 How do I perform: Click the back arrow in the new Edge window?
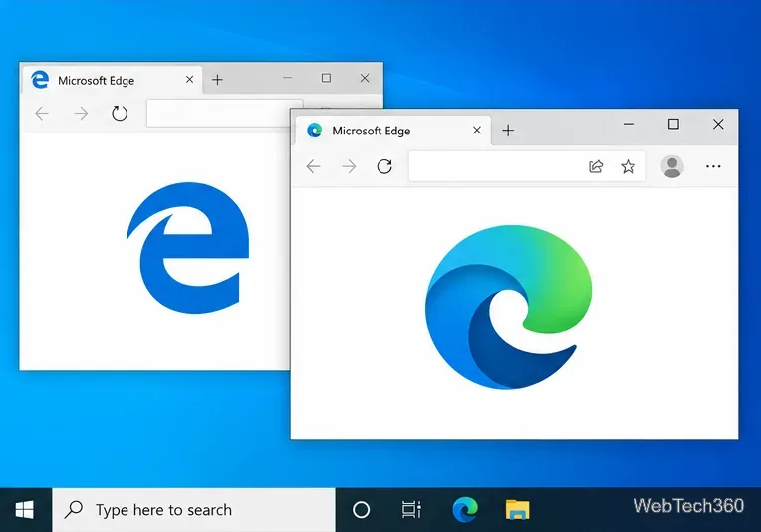[x=314, y=167]
